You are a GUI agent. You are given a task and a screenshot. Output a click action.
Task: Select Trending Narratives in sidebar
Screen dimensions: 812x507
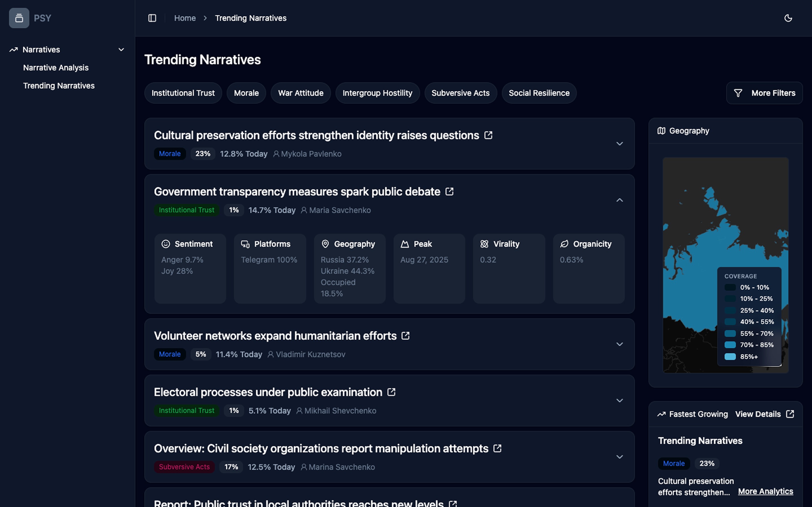pyautogui.click(x=59, y=86)
